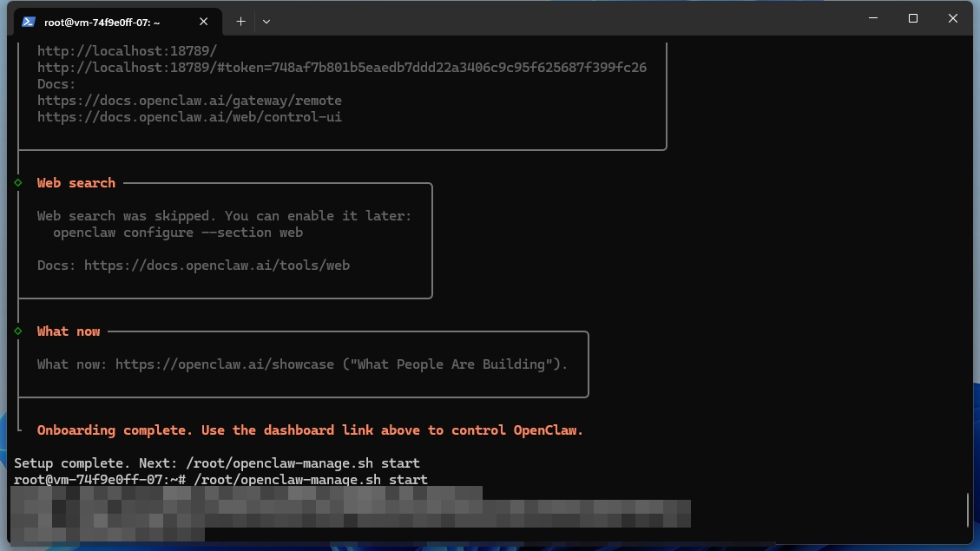The image size is (980, 551).
Task: Click the Onboarding complete message line
Action: click(x=309, y=430)
